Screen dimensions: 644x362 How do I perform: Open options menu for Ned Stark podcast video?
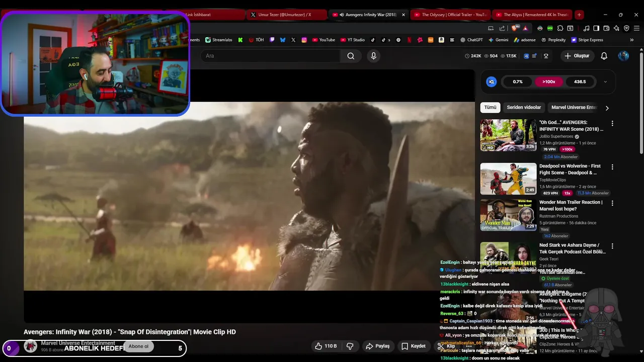pyautogui.click(x=612, y=246)
